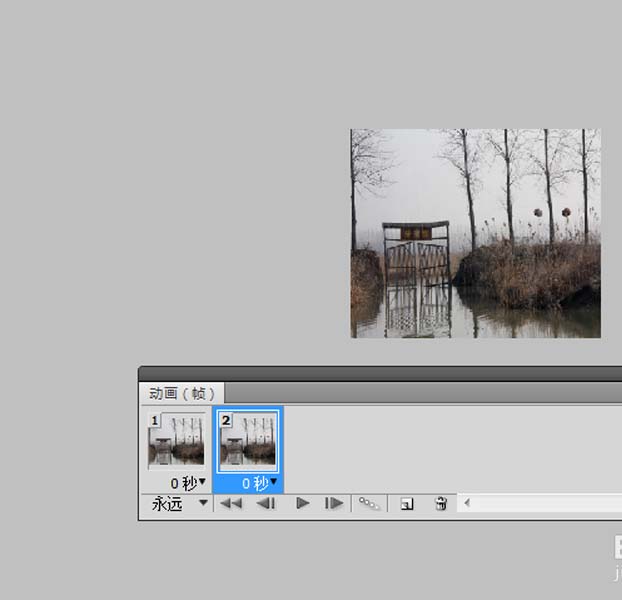
Task: Click the gray strip beside 动画(帧) tab
Action: [423, 393]
